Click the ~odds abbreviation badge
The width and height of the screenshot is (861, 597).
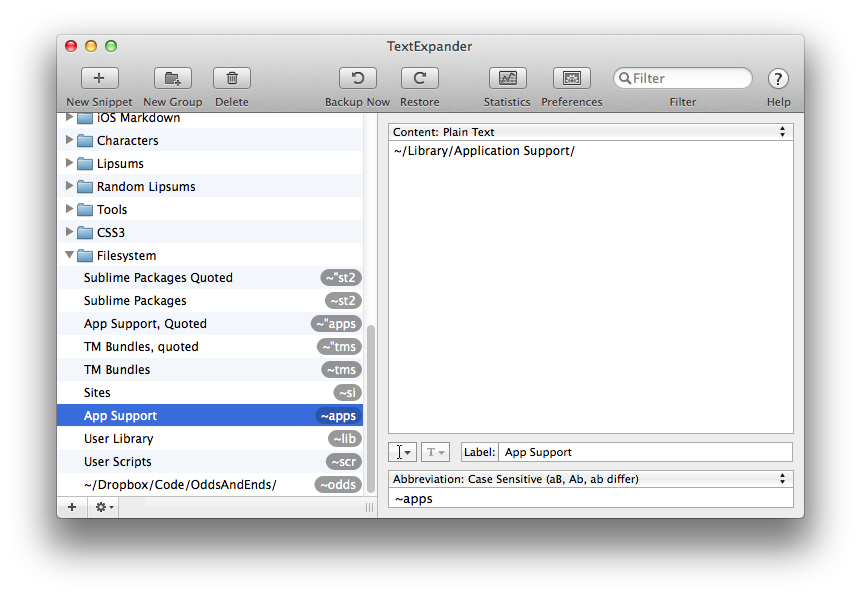click(x=338, y=485)
